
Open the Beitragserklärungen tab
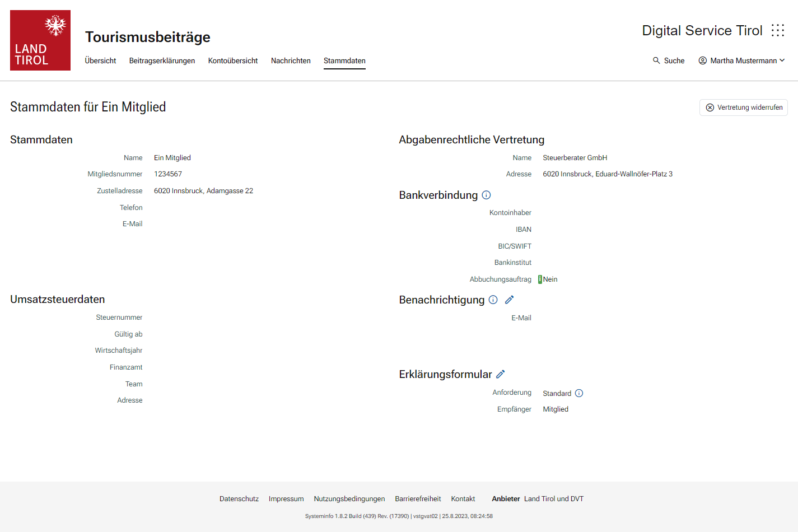point(162,60)
